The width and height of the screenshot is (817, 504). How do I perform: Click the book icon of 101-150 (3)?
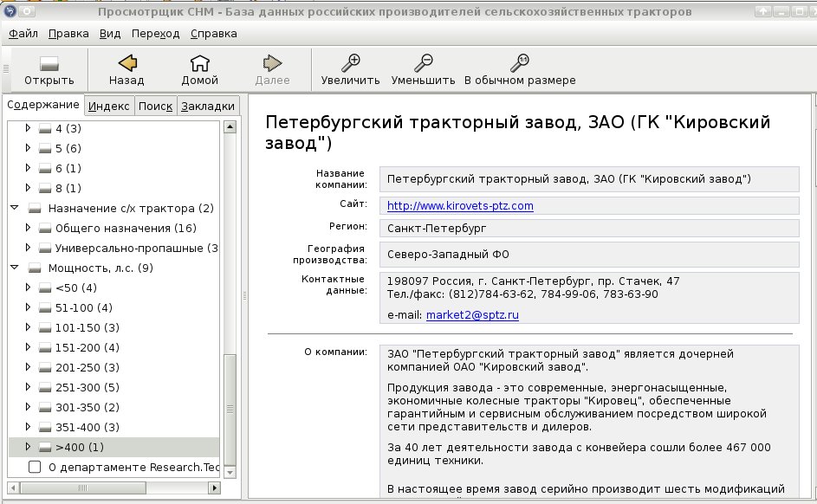click(45, 328)
